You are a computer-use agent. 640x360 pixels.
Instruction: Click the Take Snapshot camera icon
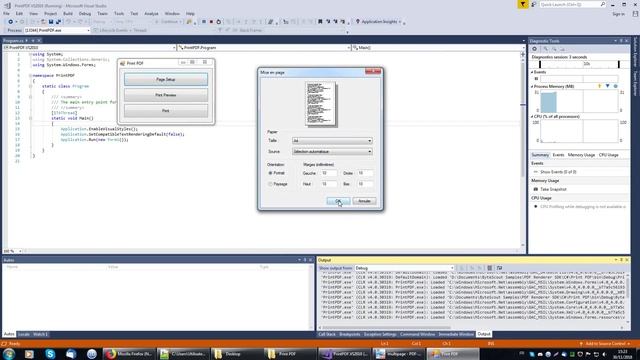[536, 189]
